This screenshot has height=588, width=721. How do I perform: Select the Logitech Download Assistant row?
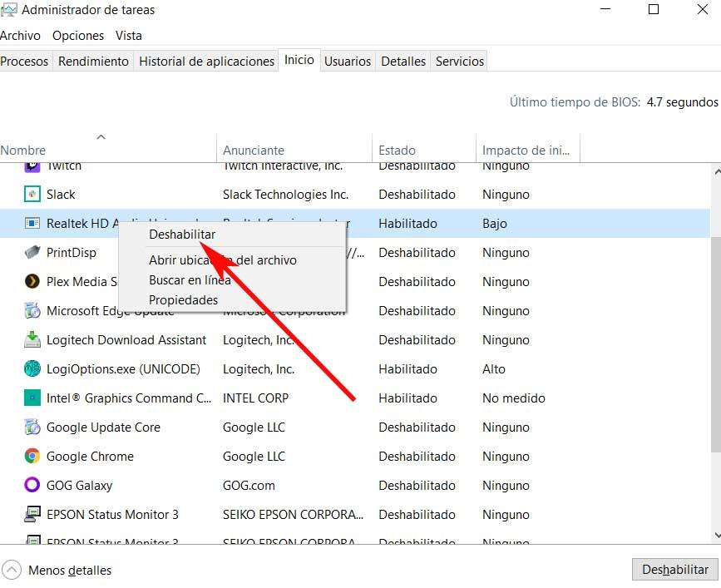click(355, 340)
